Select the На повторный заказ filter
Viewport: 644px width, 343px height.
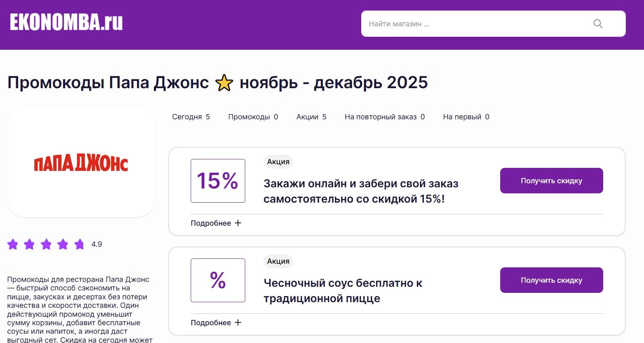[x=384, y=116]
